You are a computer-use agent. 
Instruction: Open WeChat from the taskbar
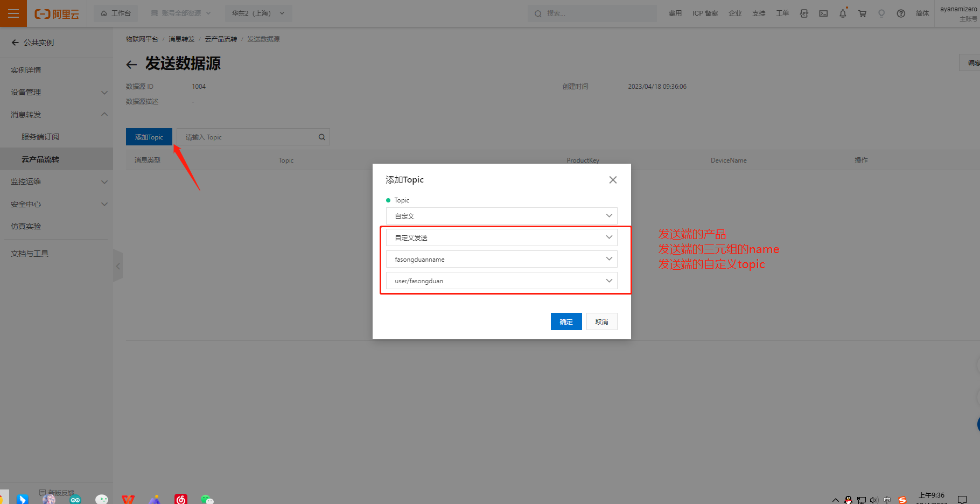point(207,499)
